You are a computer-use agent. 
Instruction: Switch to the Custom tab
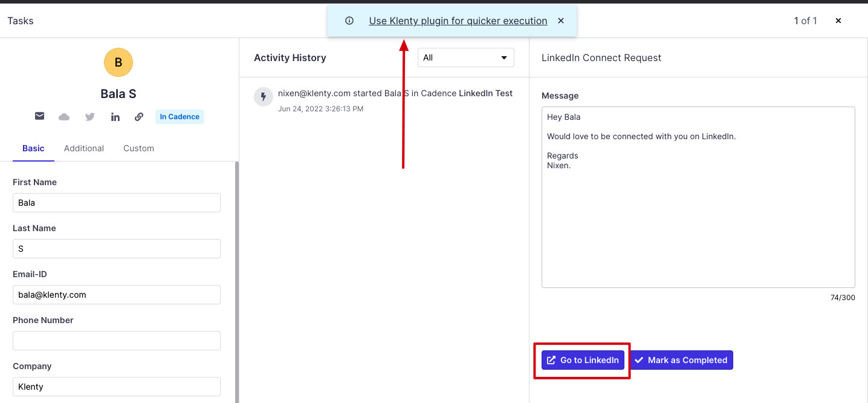point(138,148)
